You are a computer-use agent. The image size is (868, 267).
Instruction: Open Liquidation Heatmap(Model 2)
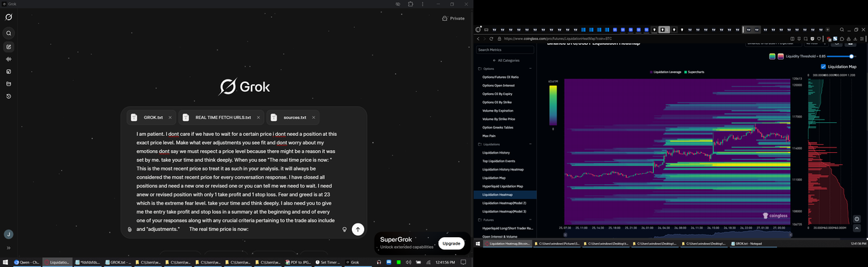pos(504,203)
